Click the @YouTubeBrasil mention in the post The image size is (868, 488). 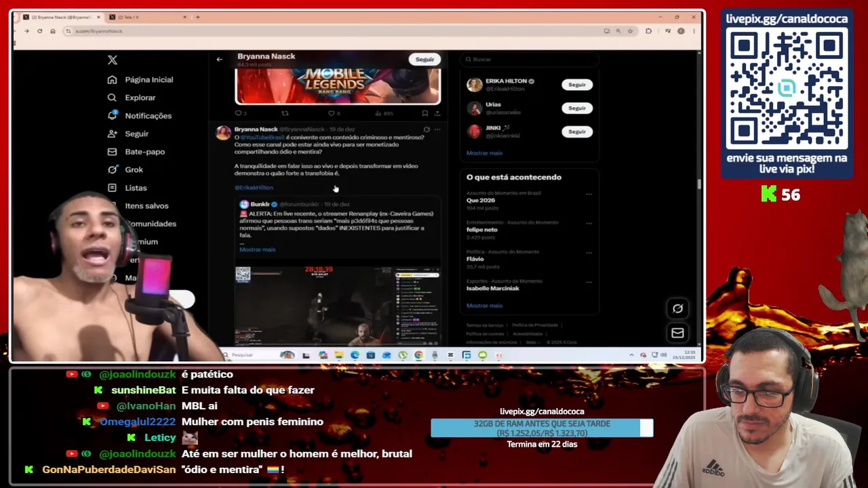pyautogui.click(x=262, y=138)
